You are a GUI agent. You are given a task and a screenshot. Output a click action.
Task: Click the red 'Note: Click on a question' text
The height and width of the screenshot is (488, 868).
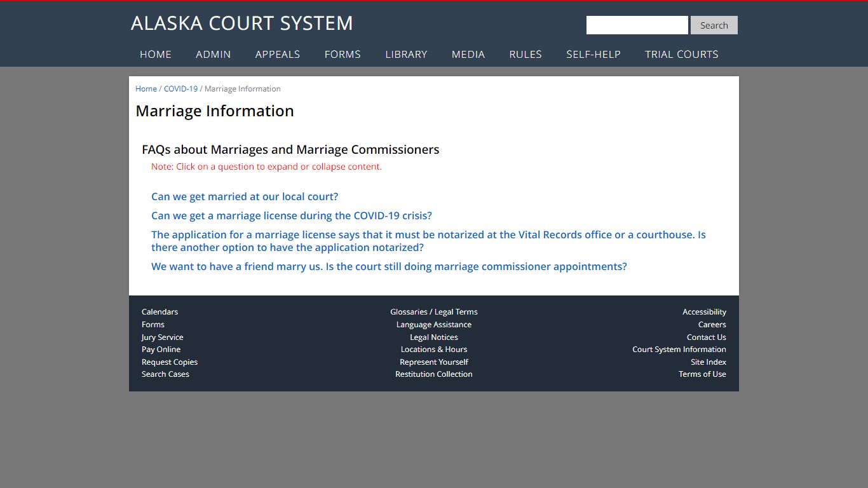pyautogui.click(x=266, y=167)
